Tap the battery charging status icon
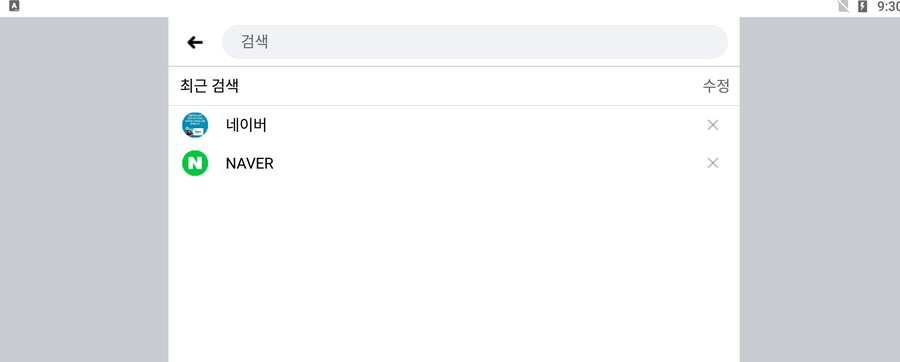Image resolution: width=900 pixels, height=362 pixels. coord(862,6)
